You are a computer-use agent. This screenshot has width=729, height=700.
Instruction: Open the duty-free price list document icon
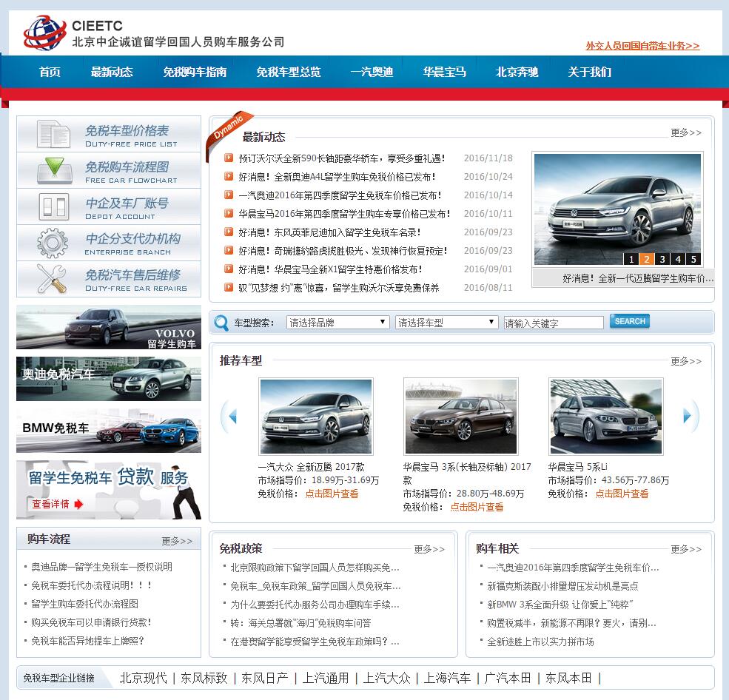53,135
